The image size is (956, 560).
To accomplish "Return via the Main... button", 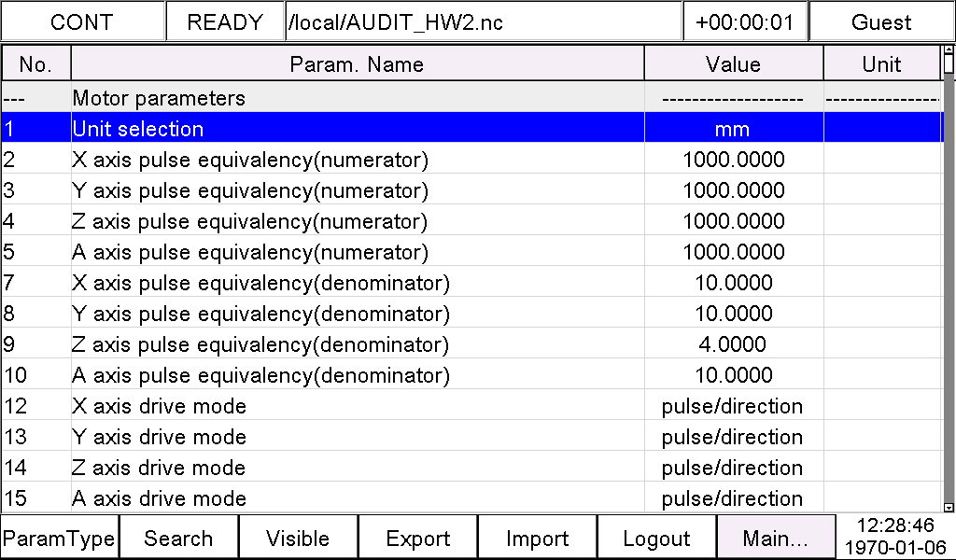I will 776,538.
